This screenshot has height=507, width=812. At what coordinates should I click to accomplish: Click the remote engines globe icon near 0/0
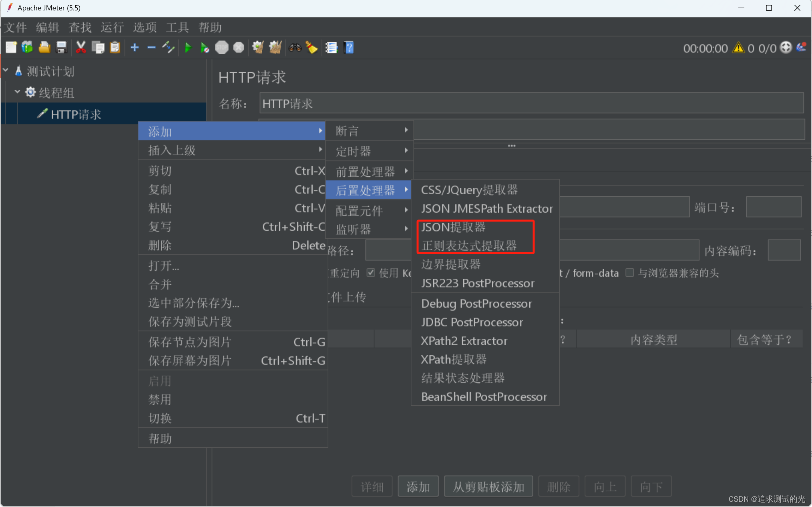point(786,48)
